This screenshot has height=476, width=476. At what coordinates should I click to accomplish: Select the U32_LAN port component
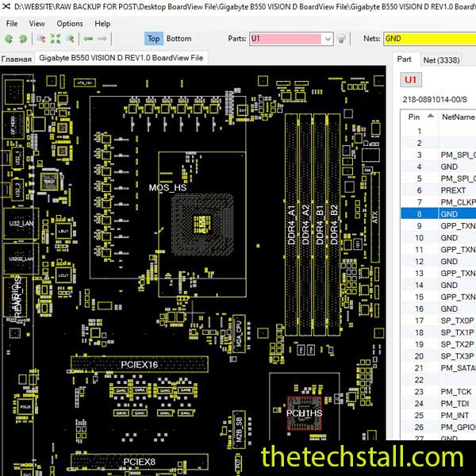[x=21, y=224]
